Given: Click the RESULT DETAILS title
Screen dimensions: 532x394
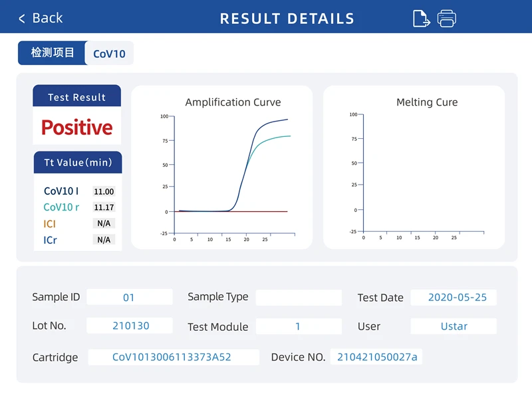Looking at the screenshot, I should click(x=287, y=19).
